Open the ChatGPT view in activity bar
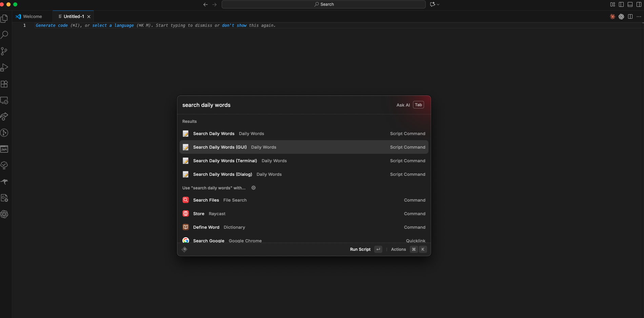 [4, 214]
